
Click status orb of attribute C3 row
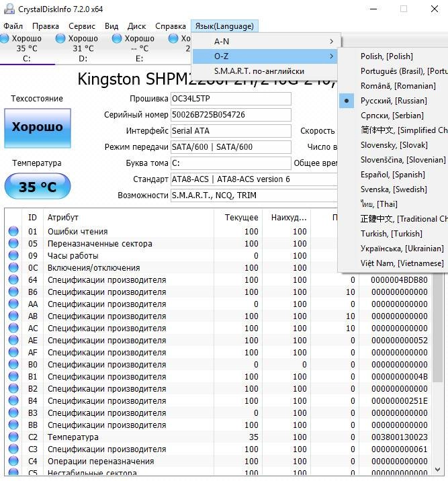pyautogui.click(x=13, y=449)
